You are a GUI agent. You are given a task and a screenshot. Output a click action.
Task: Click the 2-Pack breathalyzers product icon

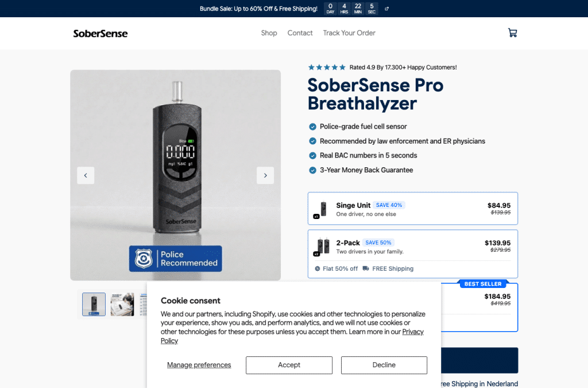pyautogui.click(x=322, y=247)
